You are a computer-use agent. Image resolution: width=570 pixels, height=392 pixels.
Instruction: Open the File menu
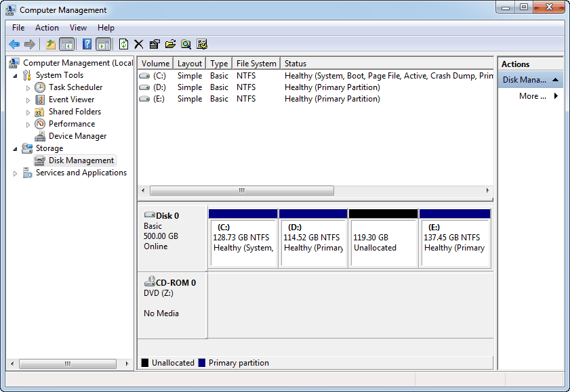pos(18,28)
